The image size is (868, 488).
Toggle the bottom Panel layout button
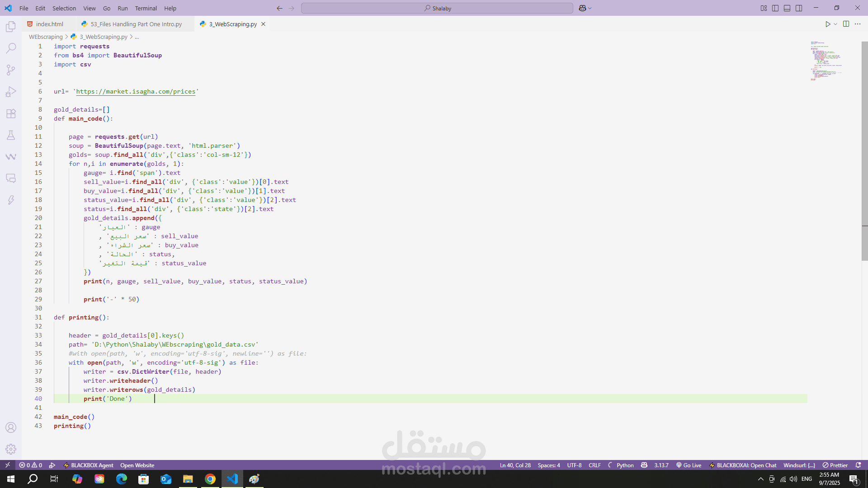pyautogui.click(x=787, y=8)
